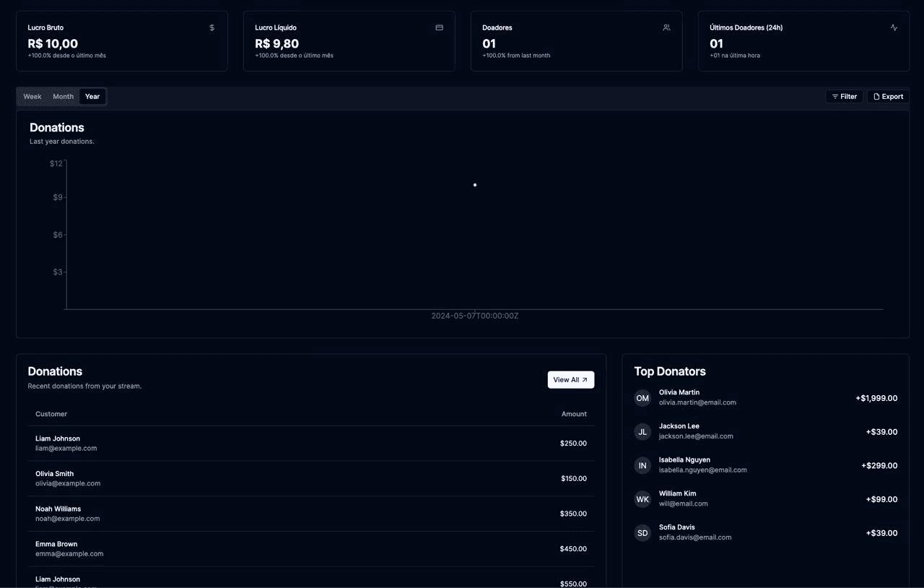This screenshot has height=588, width=924.
Task: Select Isabella Nguyen's IN avatar
Action: [x=642, y=465]
